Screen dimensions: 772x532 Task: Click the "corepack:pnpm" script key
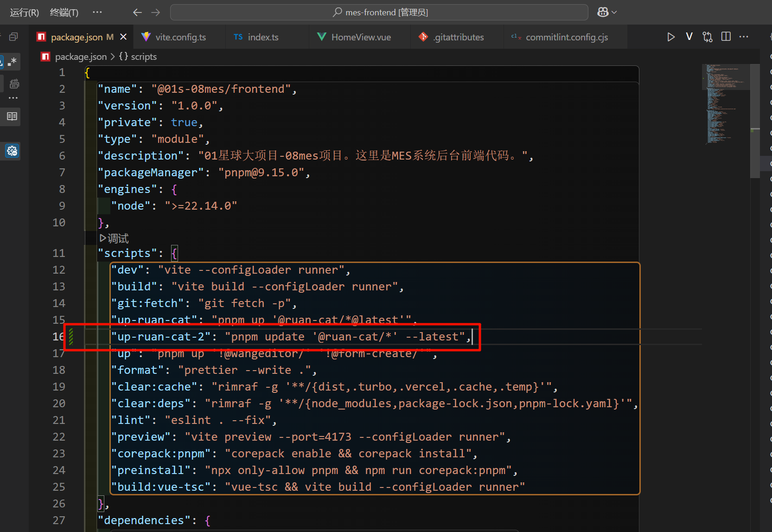click(x=161, y=454)
